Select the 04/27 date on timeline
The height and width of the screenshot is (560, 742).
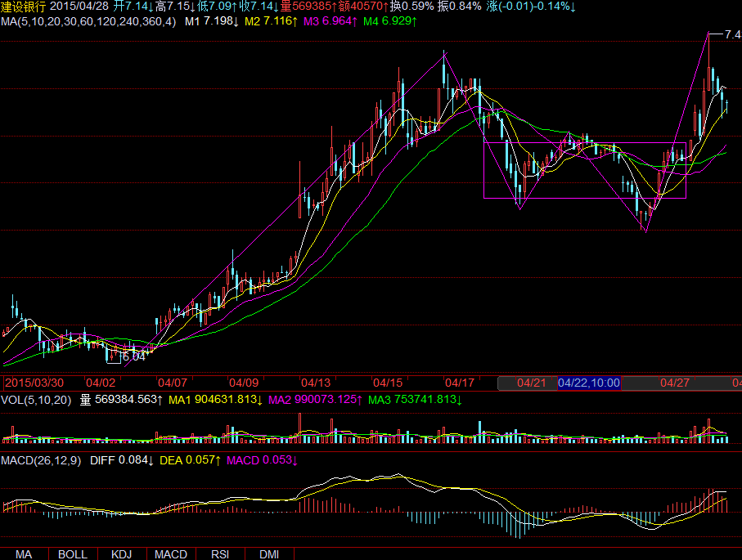(x=674, y=383)
